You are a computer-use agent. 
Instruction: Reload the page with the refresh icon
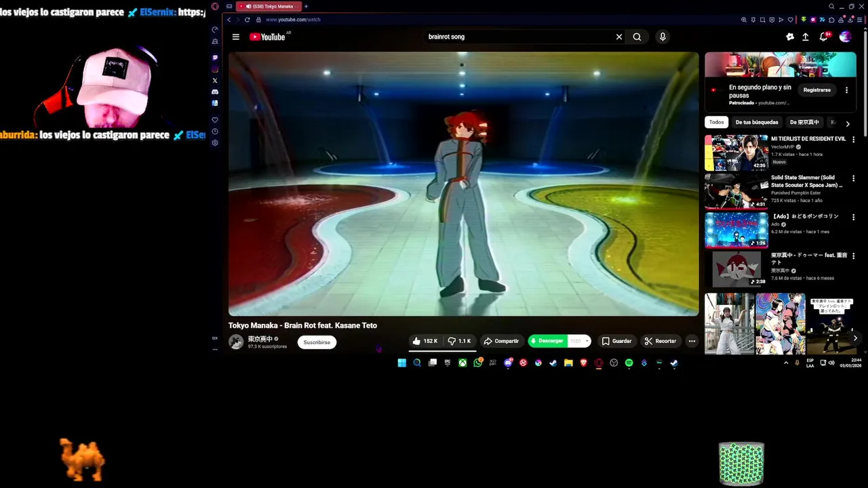pos(247,20)
